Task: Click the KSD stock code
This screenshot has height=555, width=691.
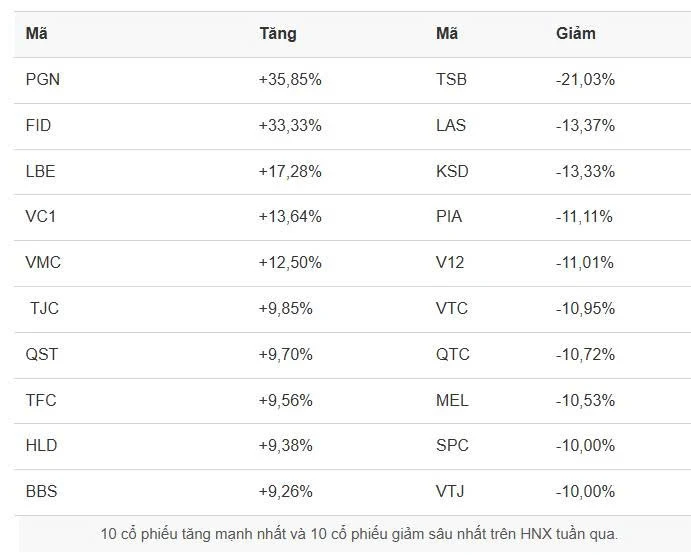Action: coord(453,172)
